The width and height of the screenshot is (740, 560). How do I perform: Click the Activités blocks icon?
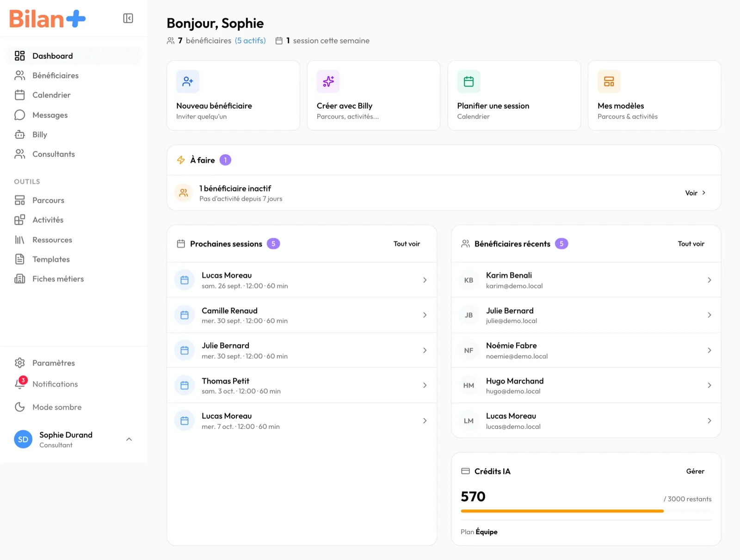(x=19, y=220)
